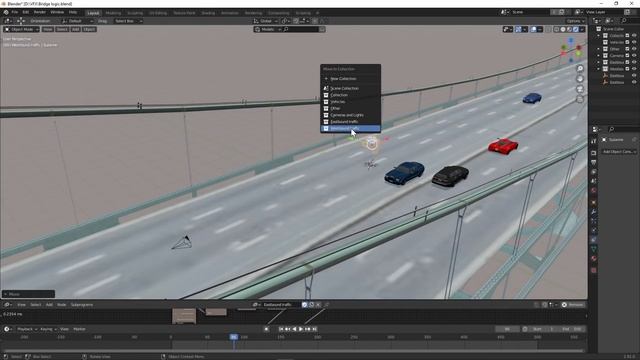Hide the Cameras collection in the outliner
640x360 pixels.
[634, 56]
